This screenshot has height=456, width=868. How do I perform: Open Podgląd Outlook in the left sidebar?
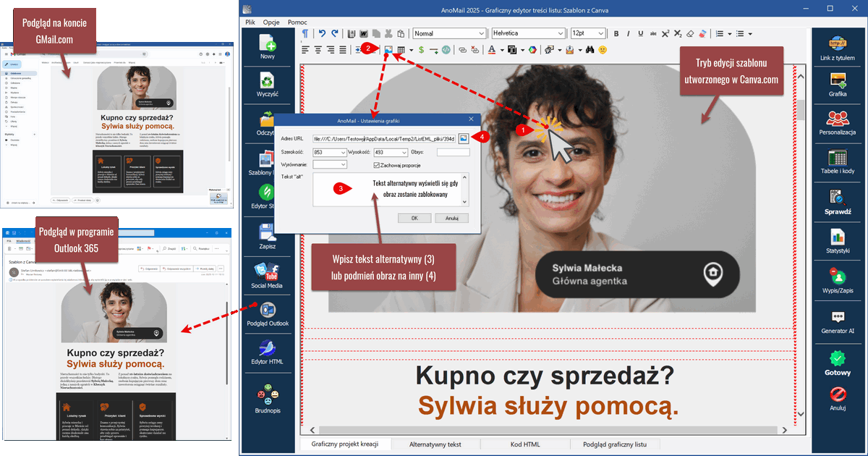(x=268, y=313)
